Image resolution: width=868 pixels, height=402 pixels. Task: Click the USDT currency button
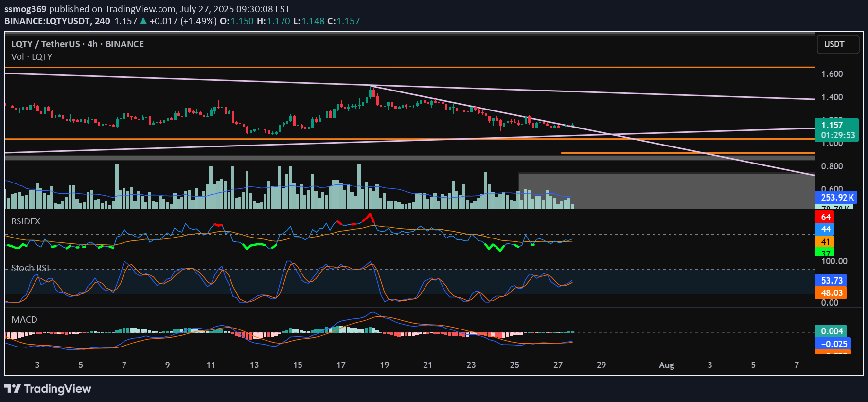tap(838, 44)
